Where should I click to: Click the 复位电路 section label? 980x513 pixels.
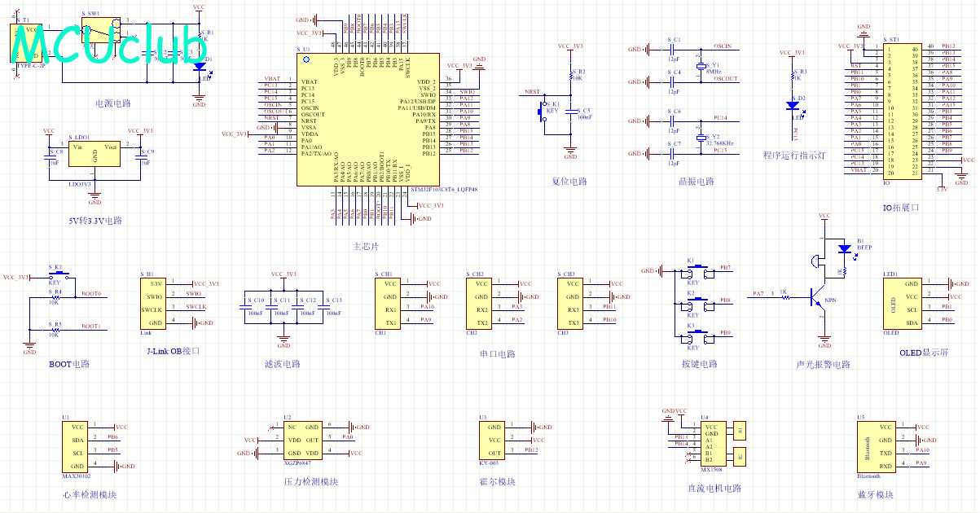click(569, 181)
